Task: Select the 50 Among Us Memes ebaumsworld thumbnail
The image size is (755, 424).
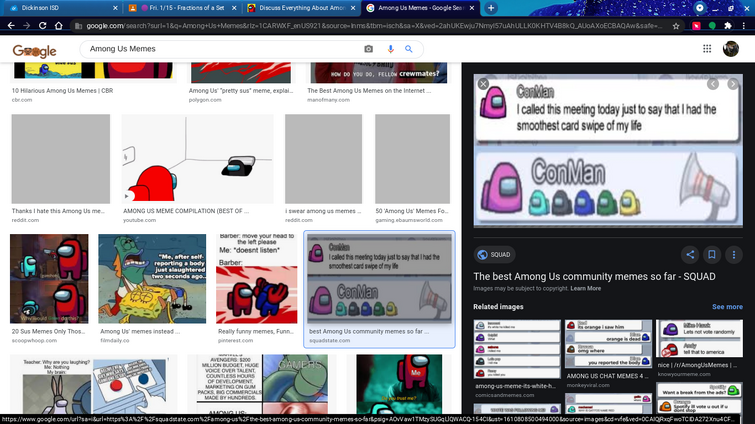Action: click(412, 158)
